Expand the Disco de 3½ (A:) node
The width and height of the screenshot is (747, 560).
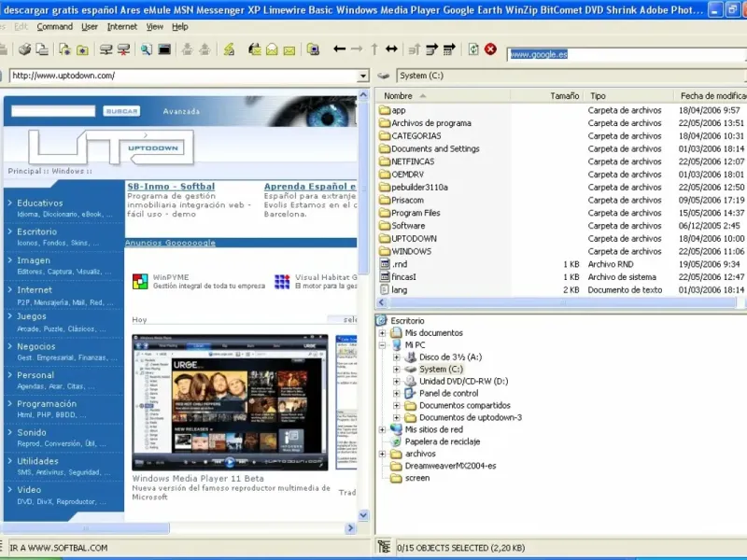click(396, 357)
